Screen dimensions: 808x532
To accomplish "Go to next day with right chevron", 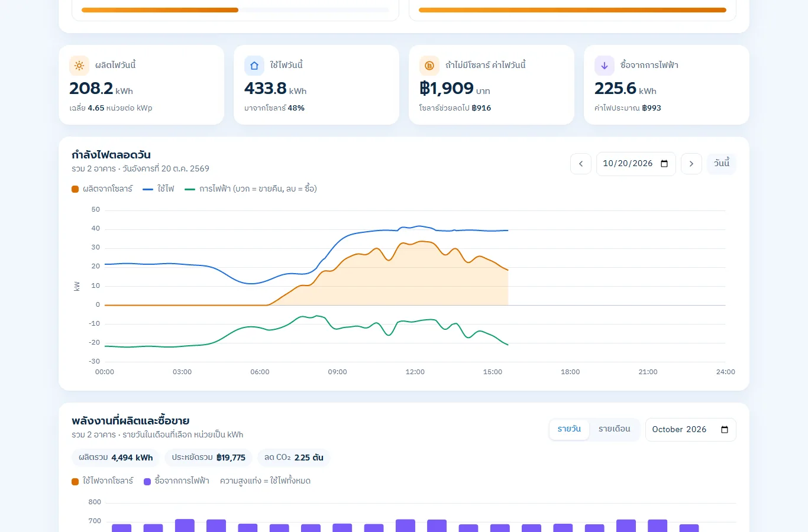I will 691,164.
